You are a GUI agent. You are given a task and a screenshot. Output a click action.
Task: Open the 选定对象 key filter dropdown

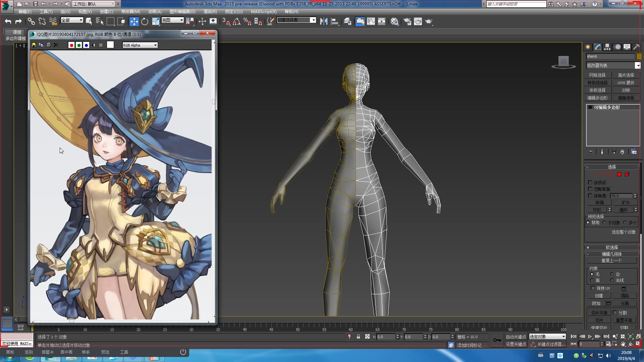[548, 337]
